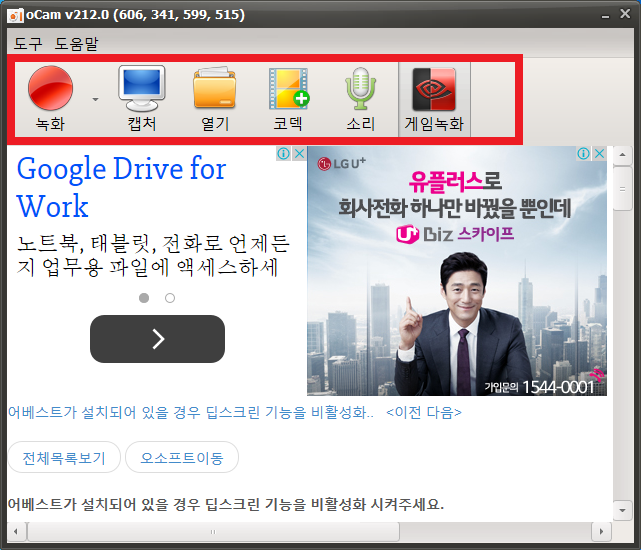Click the black 어베스트가 설치되어 notice text
Screen dimensions: 641x550
[226, 504]
